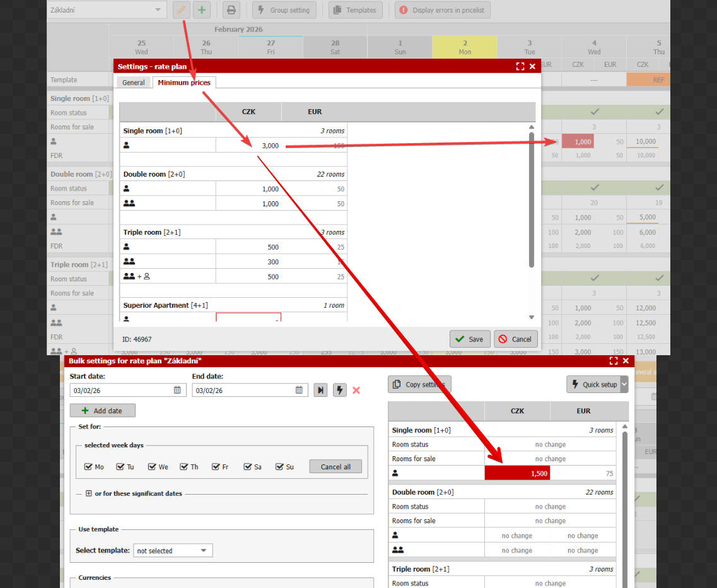Image resolution: width=717 pixels, height=588 pixels.
Task: Uncheck the Mo weekday checkbox
Action: pos(89,467)
